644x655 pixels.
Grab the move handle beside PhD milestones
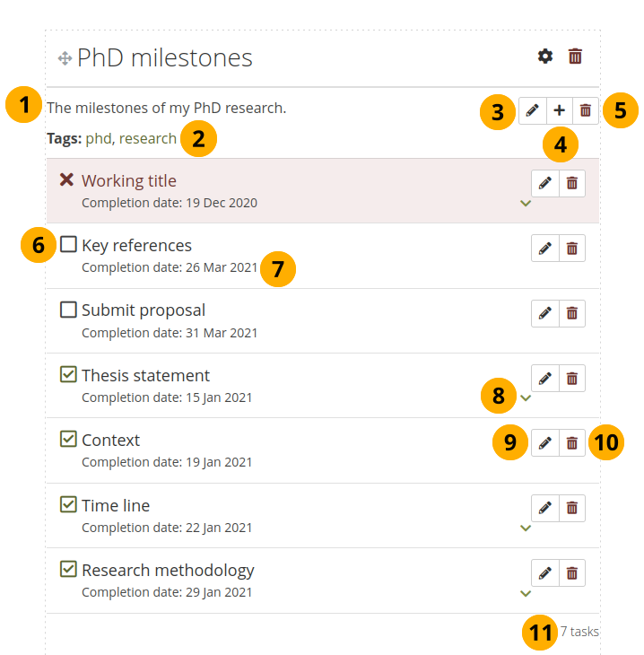coord(65,58)
